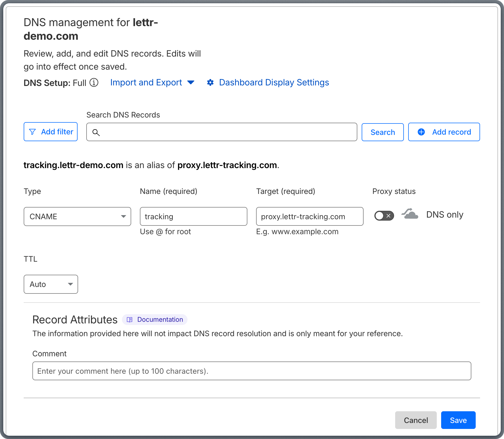Click the magnifying glass icon in search box
Viewport: 504px width, 439px height.
pyautogui.click(x=97, y=132)
